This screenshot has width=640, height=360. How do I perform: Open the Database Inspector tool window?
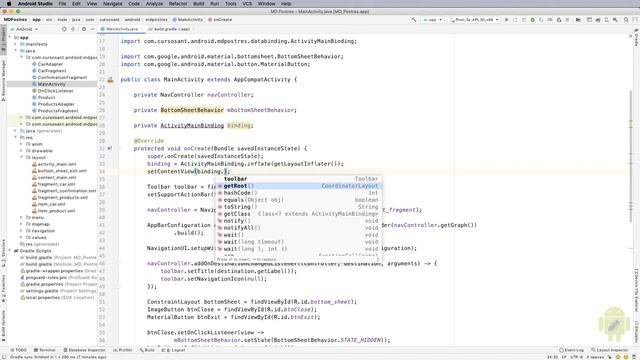coord(84,350)
